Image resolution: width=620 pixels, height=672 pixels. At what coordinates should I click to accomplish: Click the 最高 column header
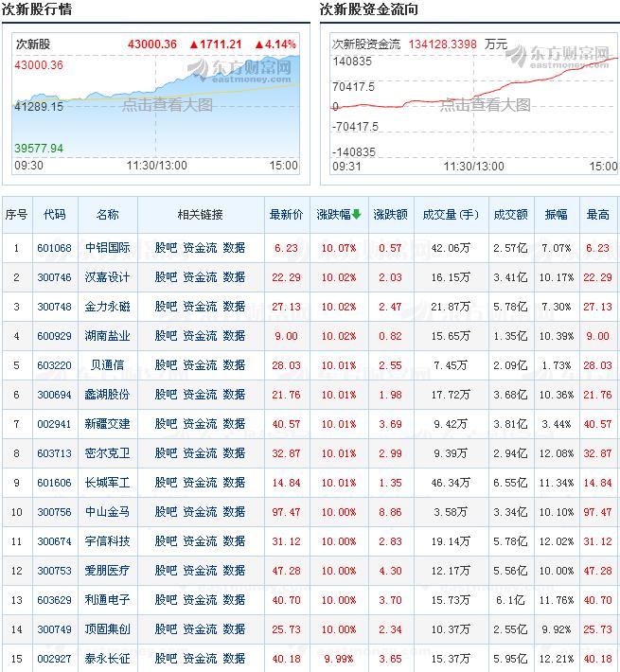tap(597, 214)
